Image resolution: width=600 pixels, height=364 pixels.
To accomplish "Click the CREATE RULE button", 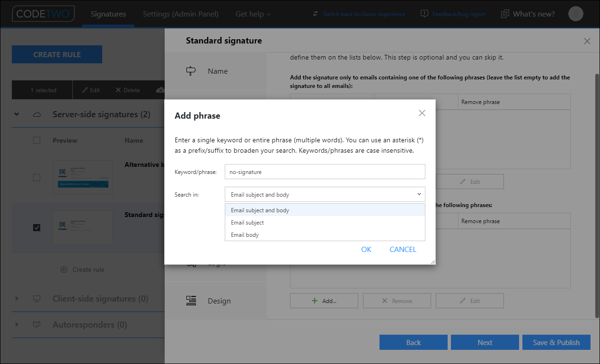I will click(57, 54).
